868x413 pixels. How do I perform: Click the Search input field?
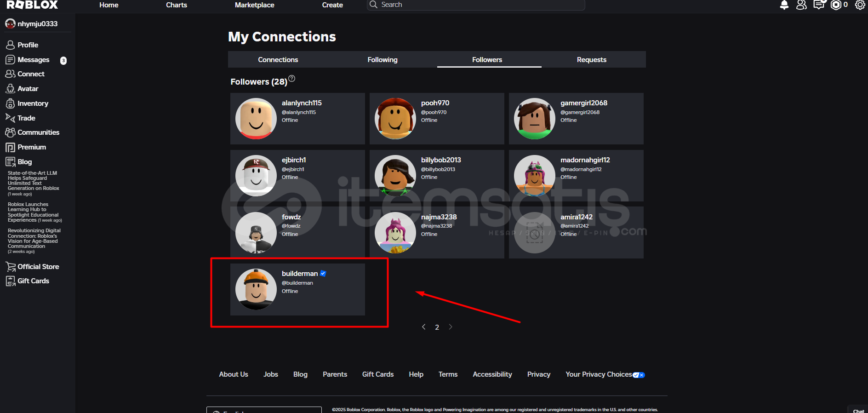coord(476,5)
